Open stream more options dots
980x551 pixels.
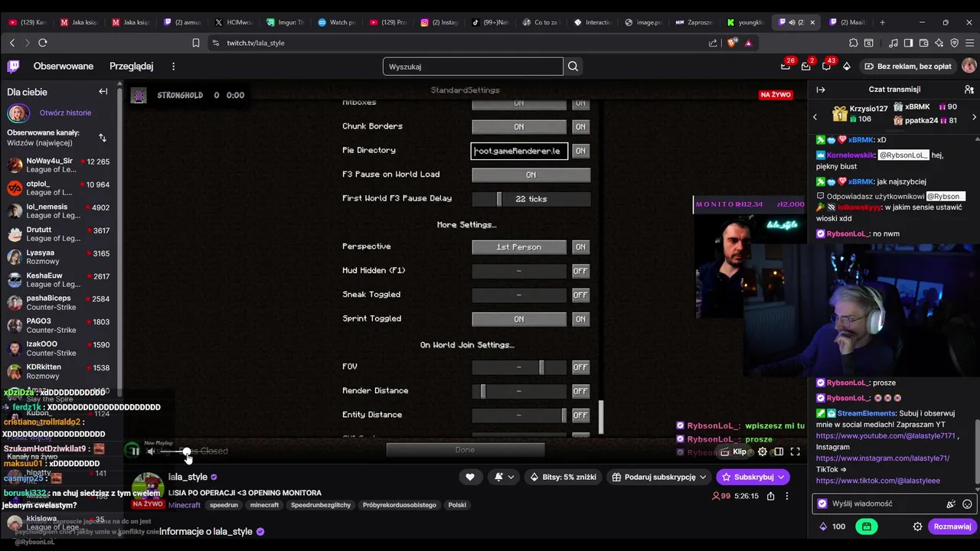point(787,496)
